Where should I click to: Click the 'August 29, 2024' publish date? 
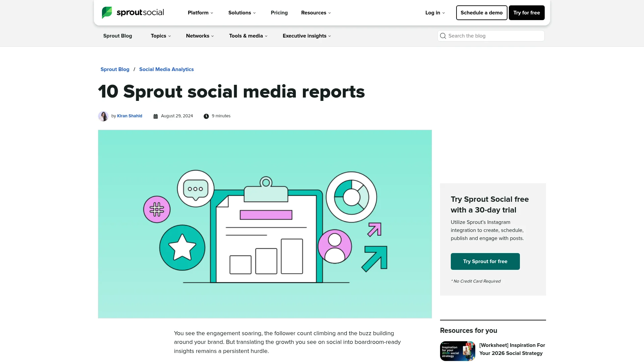[x=177, y=116]
